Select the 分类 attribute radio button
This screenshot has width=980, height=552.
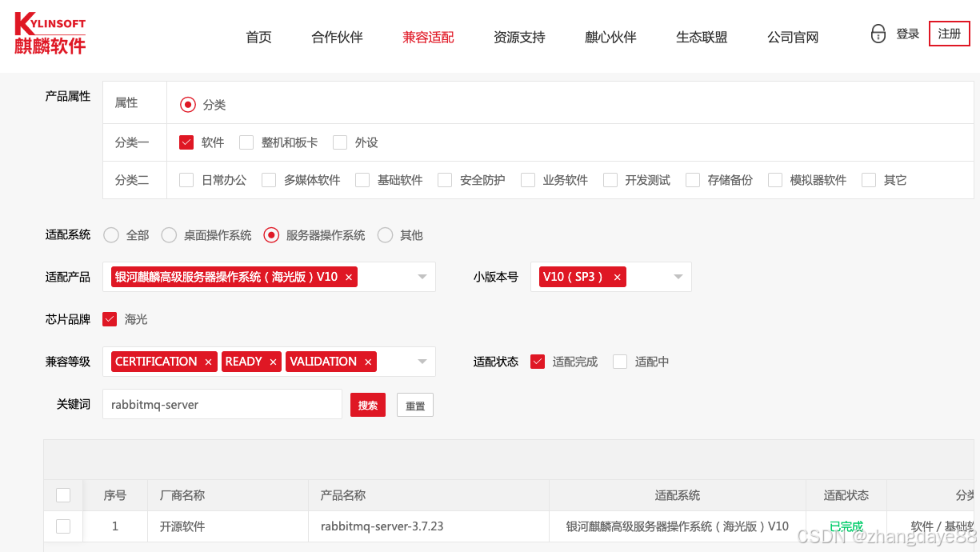187,104
